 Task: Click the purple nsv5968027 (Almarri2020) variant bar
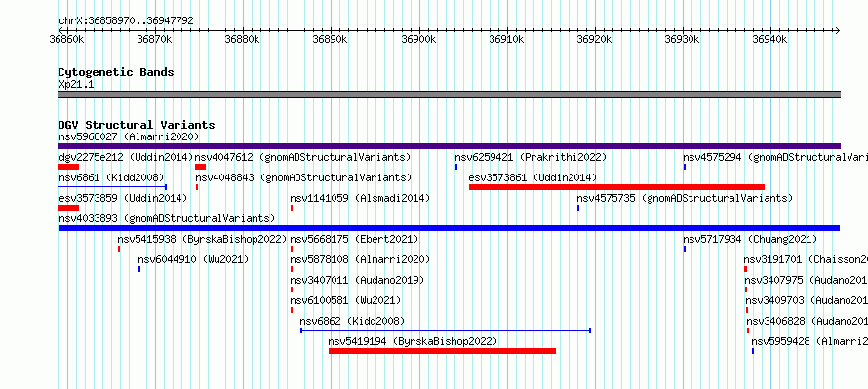[x=449, y=146]
